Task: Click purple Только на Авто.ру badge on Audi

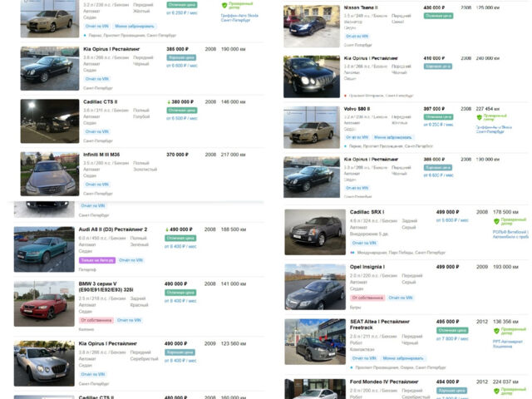Action: point(97,260)
